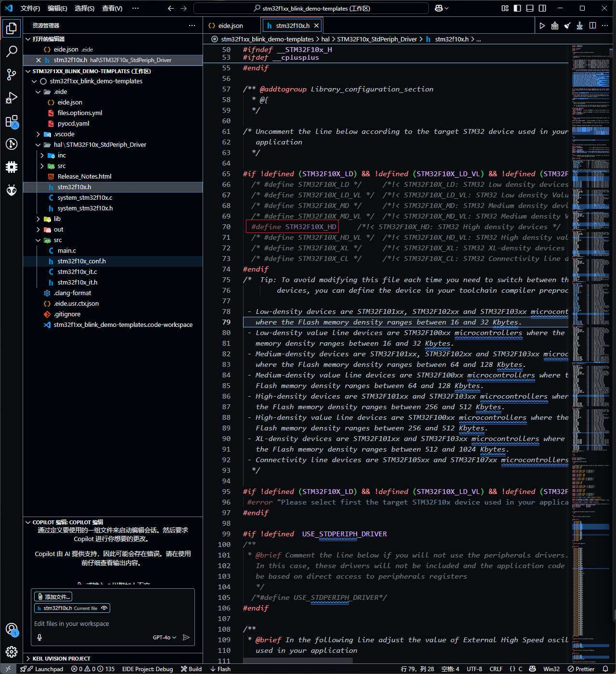Open main.c in the file tree
The height and width of the screenshot is (674, 616).
[67, 251]
